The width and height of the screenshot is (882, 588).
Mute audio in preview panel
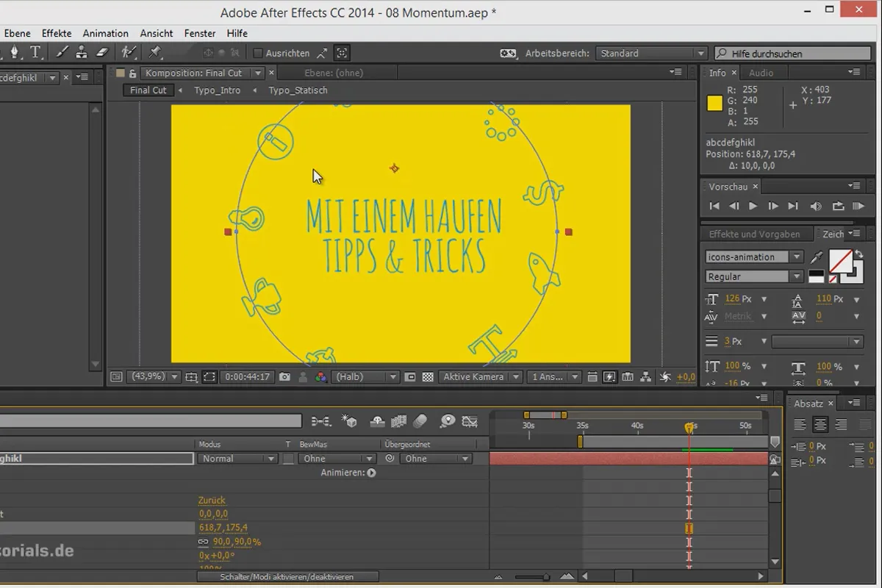[x=816, y=207]
